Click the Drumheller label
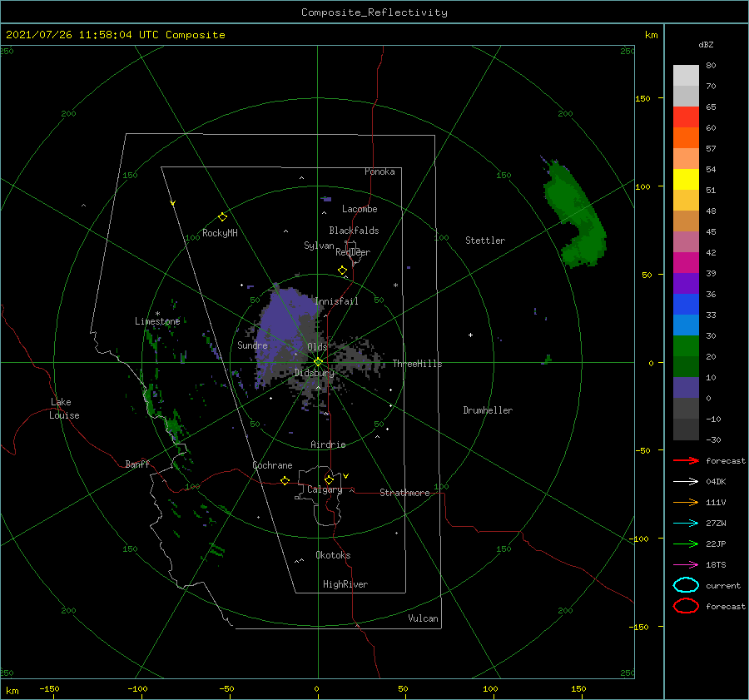 click(x=487, y=410)
